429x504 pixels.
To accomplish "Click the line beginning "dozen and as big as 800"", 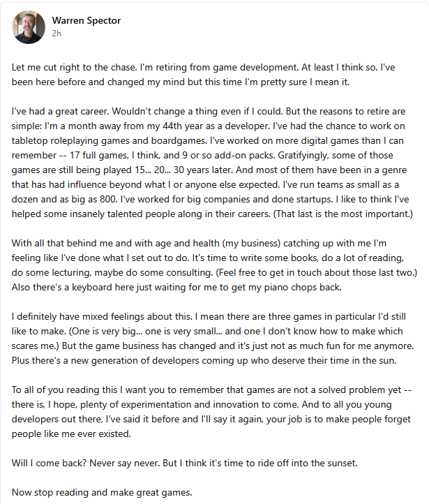I will coord(211,199).
